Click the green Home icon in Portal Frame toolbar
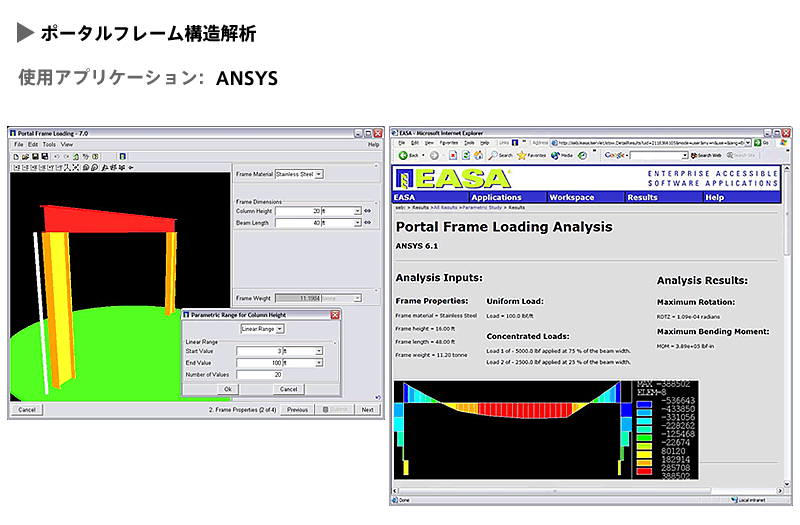 [76, 157]
